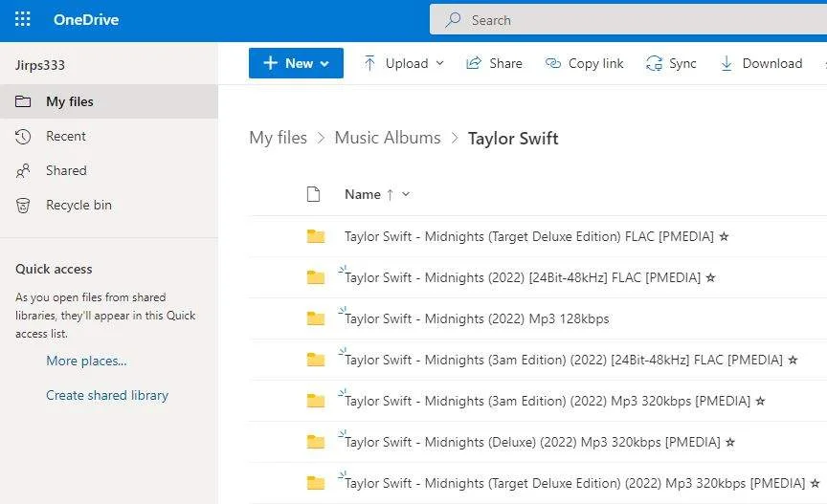This screenshot has width=827, height=504.
Task: Go to Music Albums breadcrumb
Action: (388, 138)
